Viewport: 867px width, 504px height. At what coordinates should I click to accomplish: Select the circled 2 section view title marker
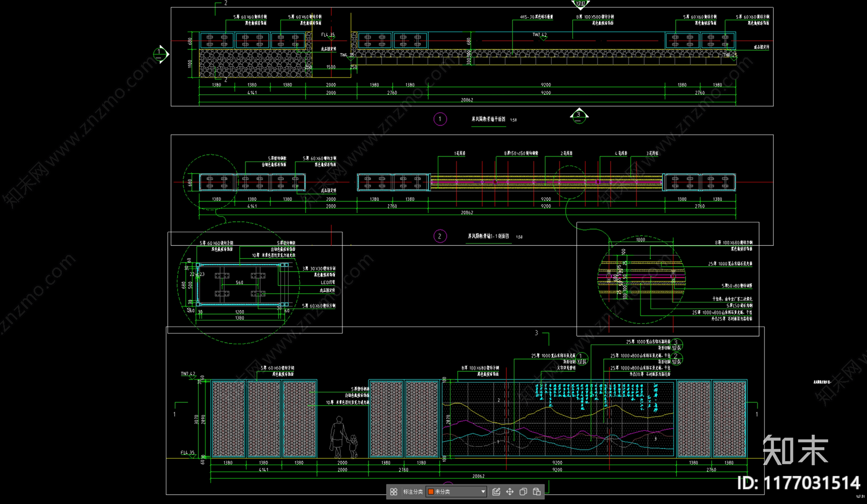coord(440,236)
